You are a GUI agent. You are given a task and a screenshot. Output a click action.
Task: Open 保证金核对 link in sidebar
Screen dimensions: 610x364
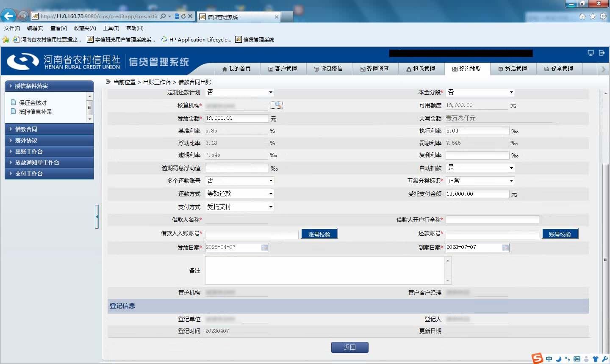33,103
